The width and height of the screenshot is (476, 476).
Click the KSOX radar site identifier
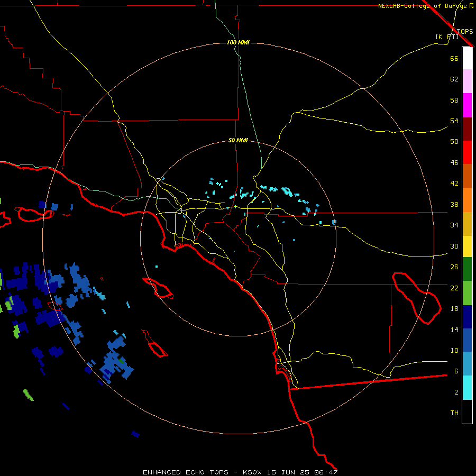coord(252,472)
